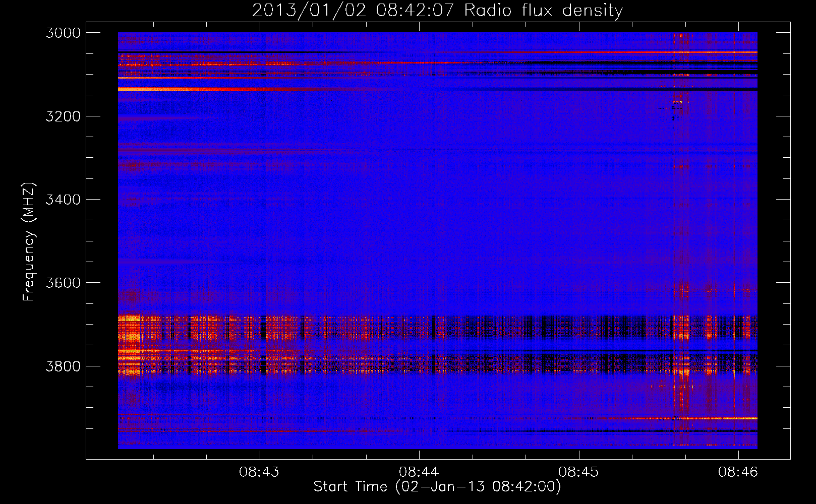
Task: Click the 08:46 time tick label
Action: (x=738, y=472)
